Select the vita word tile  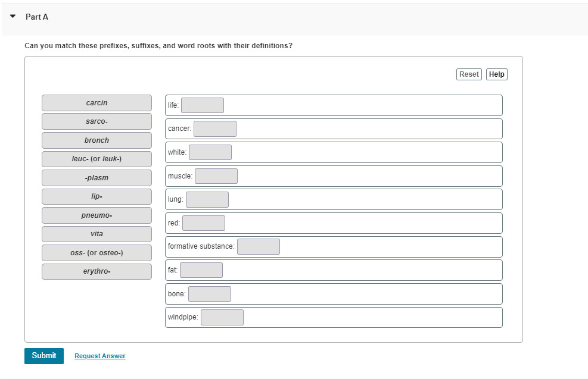[97, 234]
